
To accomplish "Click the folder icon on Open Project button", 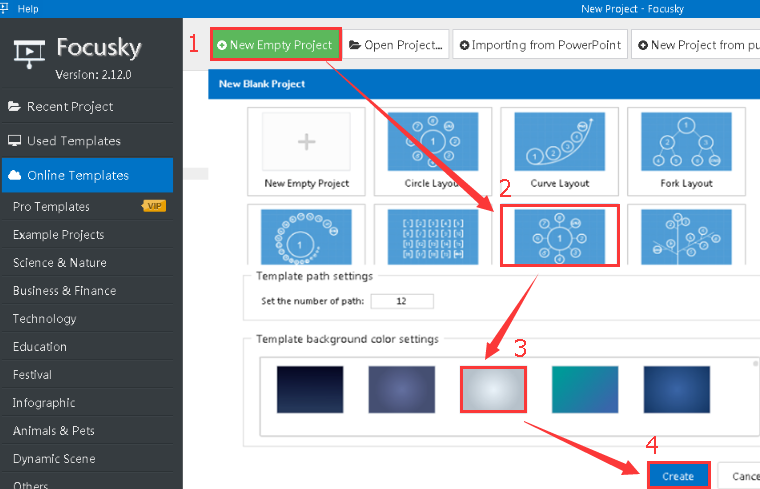I will (355, 45).
